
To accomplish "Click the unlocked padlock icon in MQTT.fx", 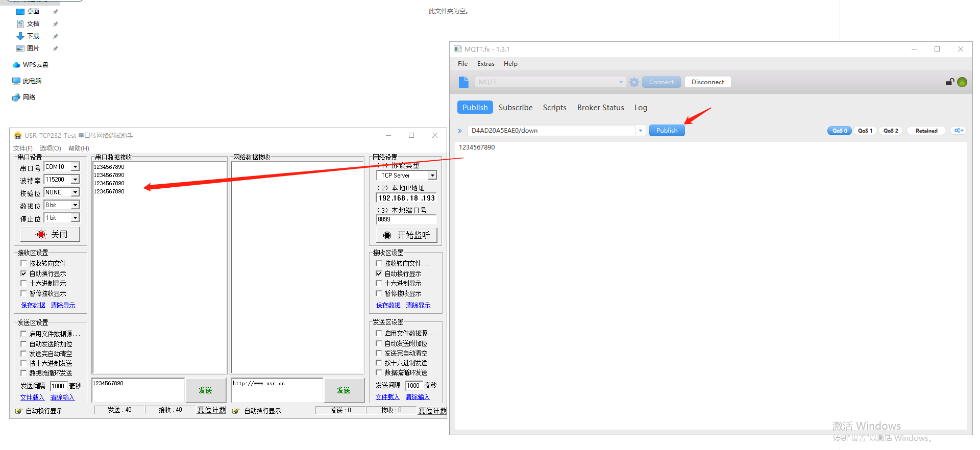I will [949, 82].
